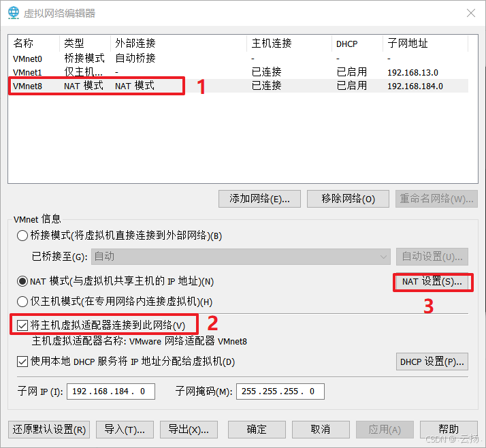Select 桥接模式 radio button

point(22,236)
